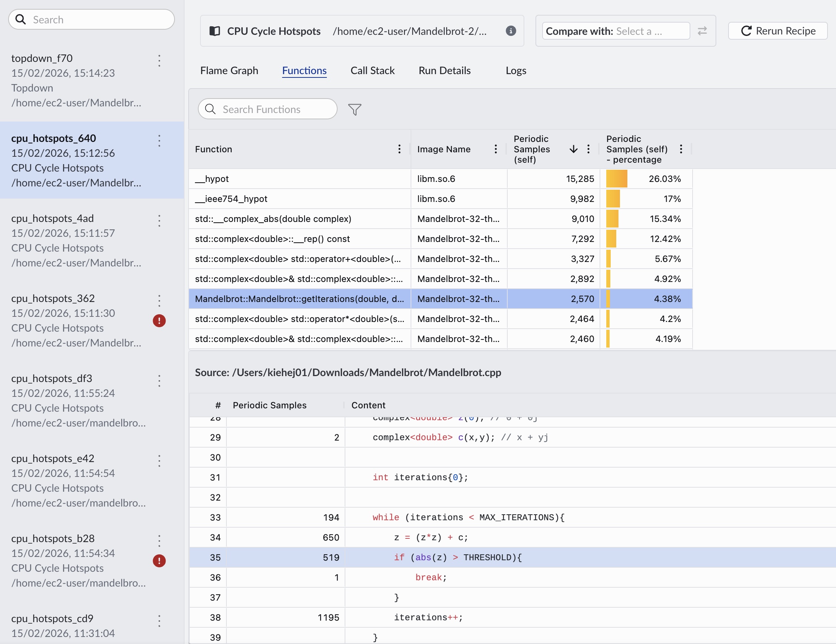Click the search magnifier in the sidebar
Screen dimensions: 836x644
[x=21, y=19]
